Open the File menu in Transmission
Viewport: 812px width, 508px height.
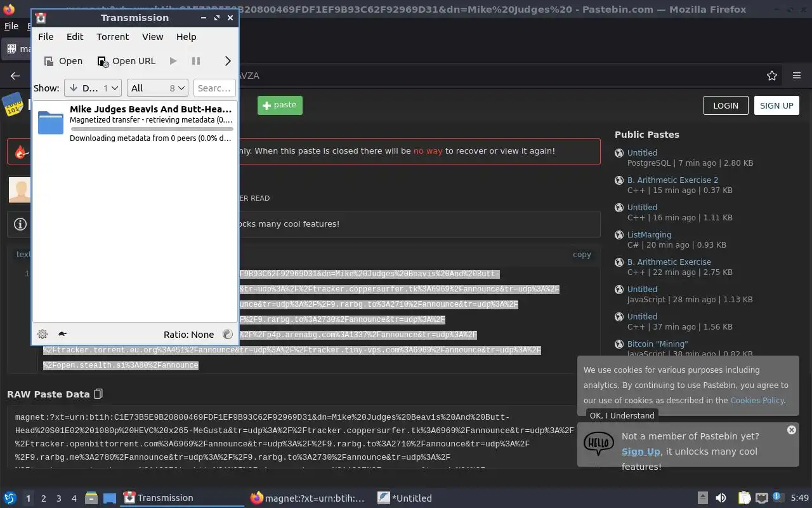coord(46,37)
